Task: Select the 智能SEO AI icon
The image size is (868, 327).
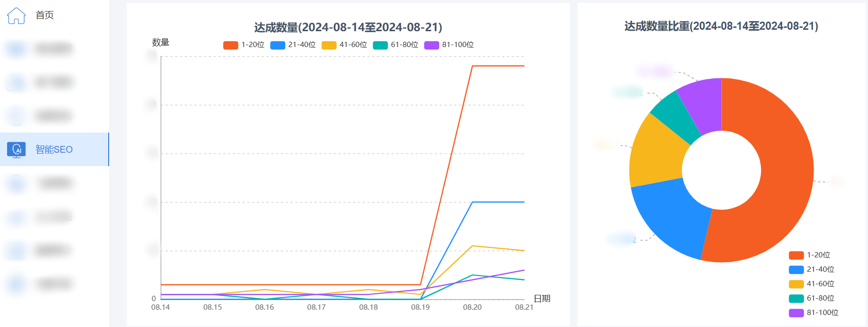Action: click(x=16, y=150)
